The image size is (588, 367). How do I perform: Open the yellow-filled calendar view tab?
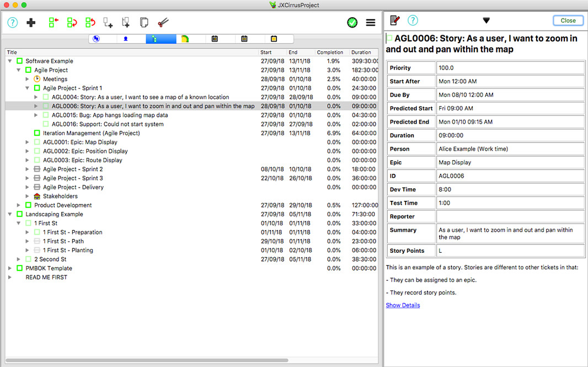[274, 39]
